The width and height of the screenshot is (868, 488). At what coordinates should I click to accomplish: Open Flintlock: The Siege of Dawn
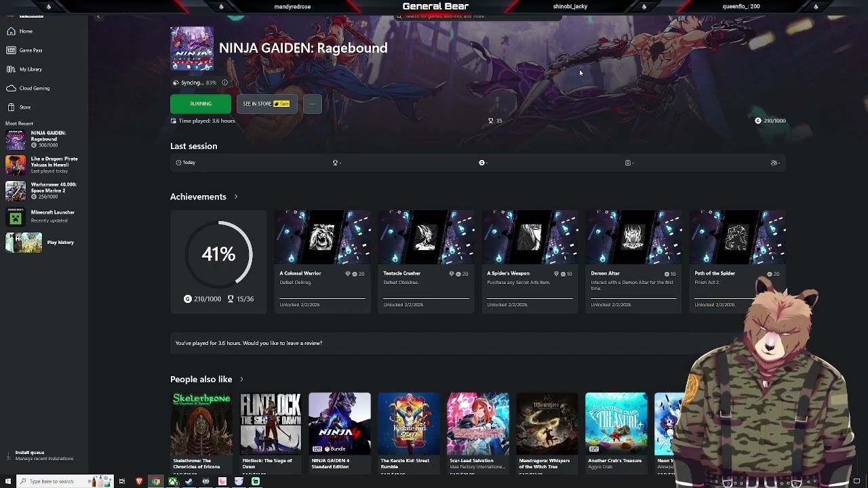point(271,432)
